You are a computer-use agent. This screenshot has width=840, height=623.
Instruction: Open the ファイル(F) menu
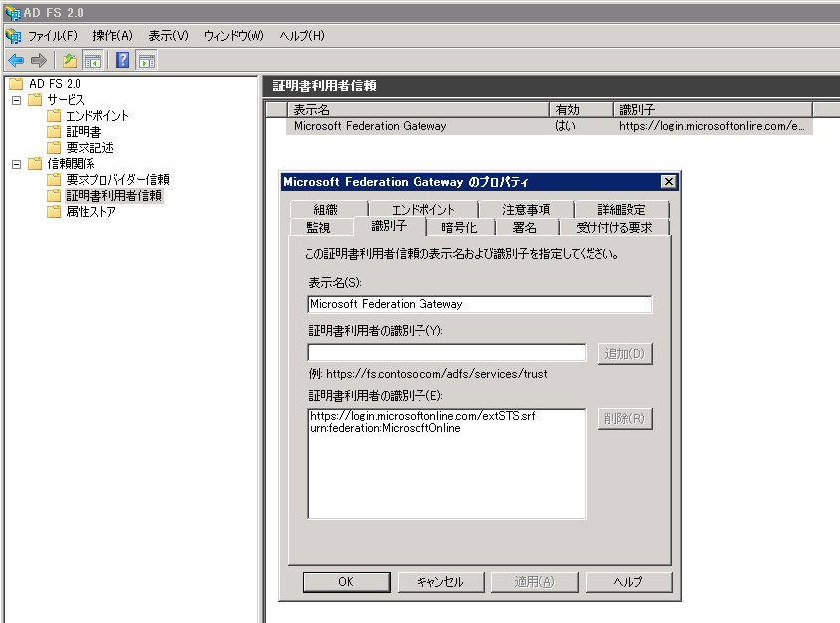53,36
